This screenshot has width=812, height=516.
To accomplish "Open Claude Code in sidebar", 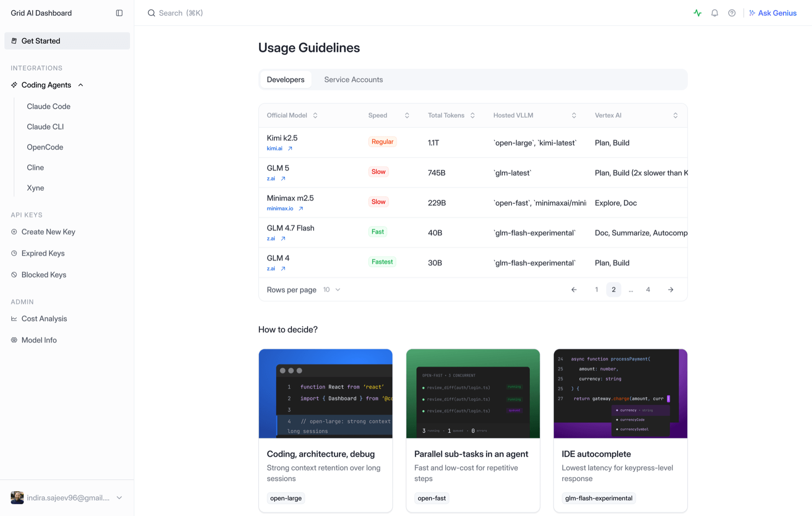I will tap(48, 106).
